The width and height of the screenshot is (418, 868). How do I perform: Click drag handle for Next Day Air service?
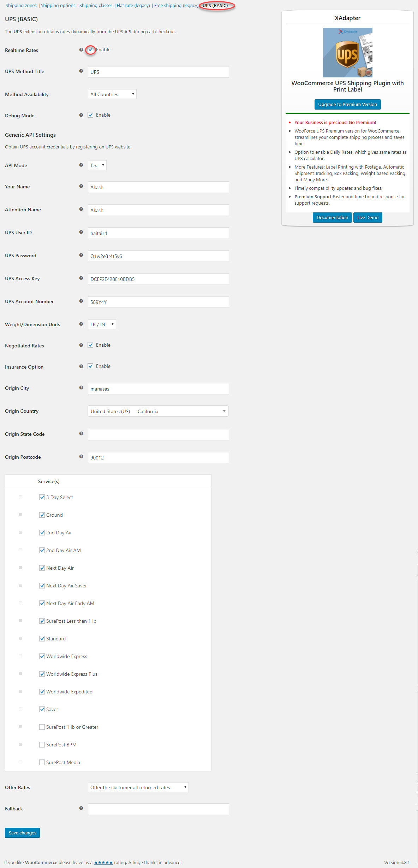pyautogui.click(x=20, y=568)
